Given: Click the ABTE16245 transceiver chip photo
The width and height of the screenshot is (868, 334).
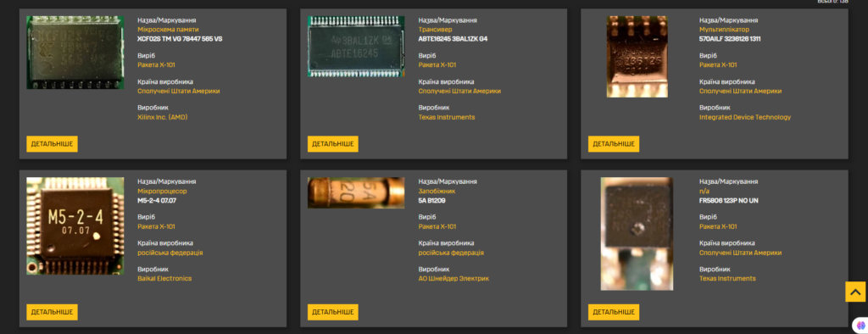Looking at the screenshot, I should click(x=356, y=47).
